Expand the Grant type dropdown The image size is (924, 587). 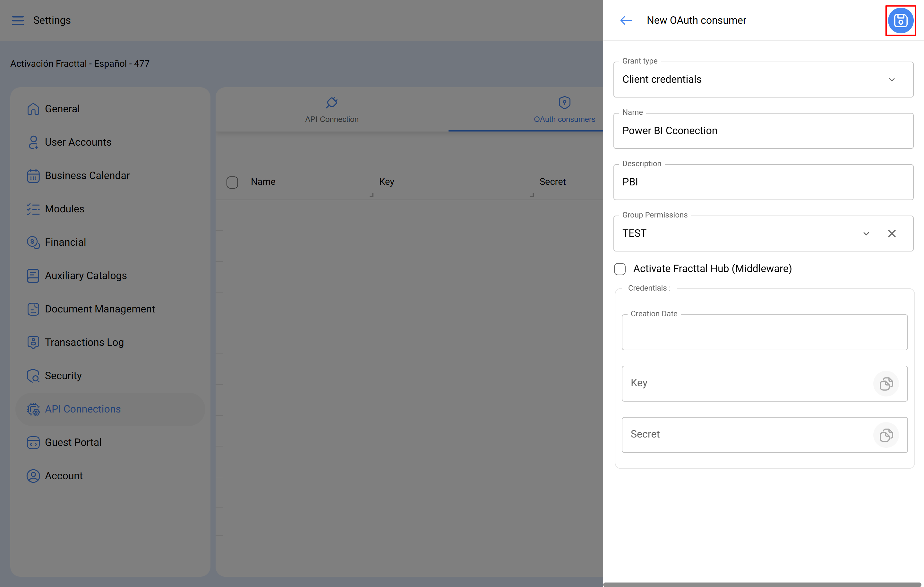click(891, 80)
